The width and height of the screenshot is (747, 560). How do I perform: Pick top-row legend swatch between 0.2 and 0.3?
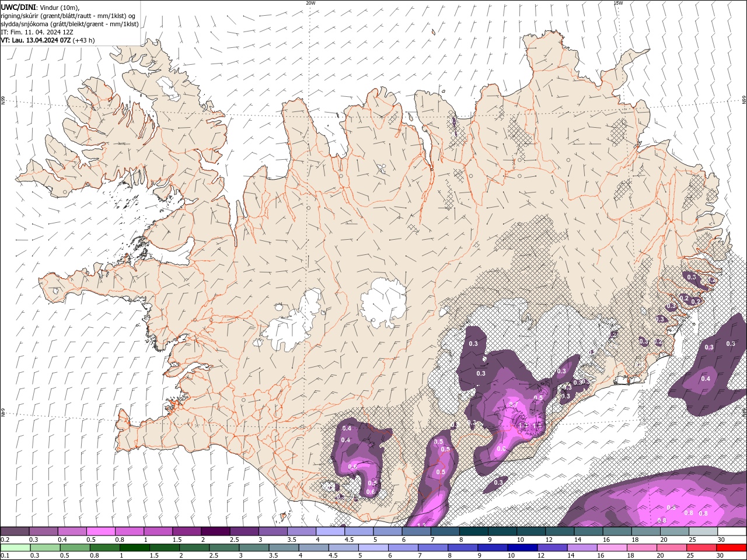15,531
